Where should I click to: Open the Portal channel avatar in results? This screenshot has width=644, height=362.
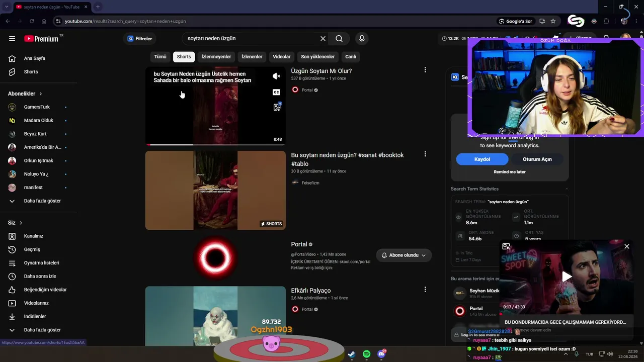coord(215,258)
